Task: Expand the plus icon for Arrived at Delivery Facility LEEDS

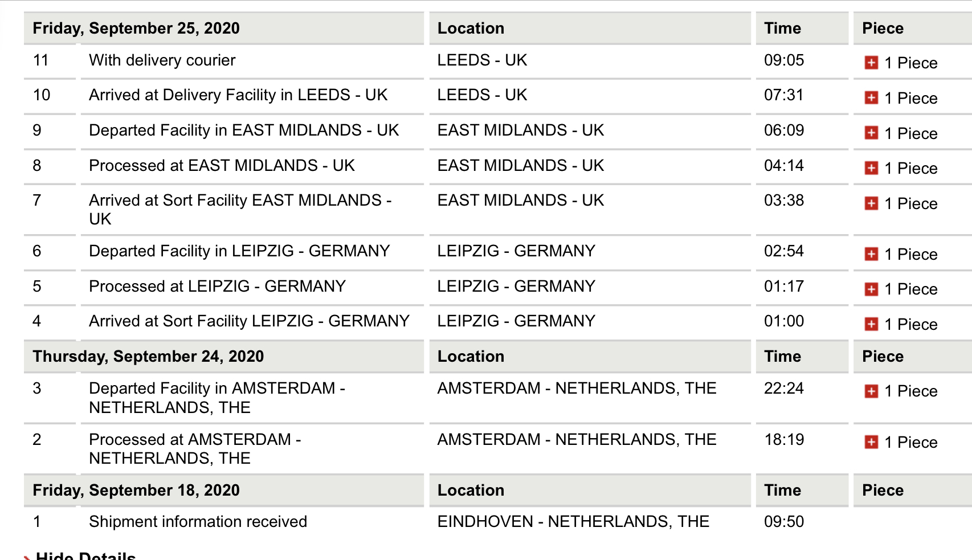Action: pyautogui.click(x=871, y=98)
